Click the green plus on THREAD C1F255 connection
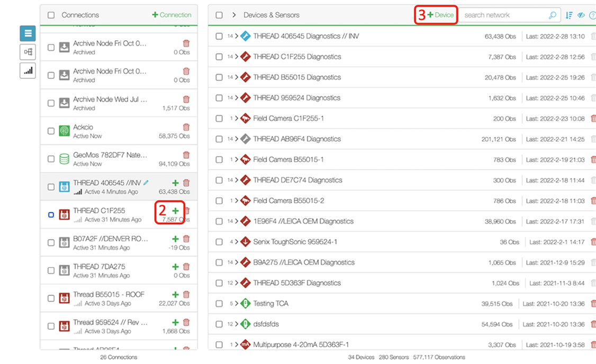Viewport: 596px width, 364px height. pyautogui.click(x=175, y=211)
